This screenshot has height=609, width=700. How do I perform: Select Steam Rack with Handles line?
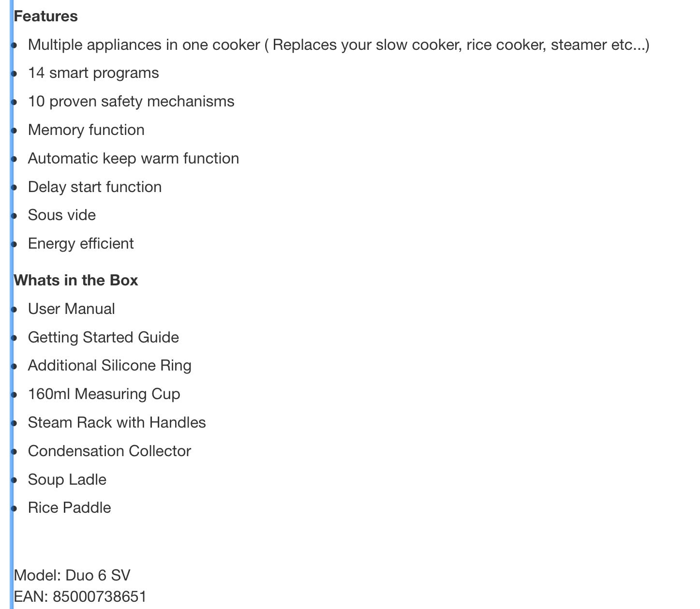tap(117, 423)
